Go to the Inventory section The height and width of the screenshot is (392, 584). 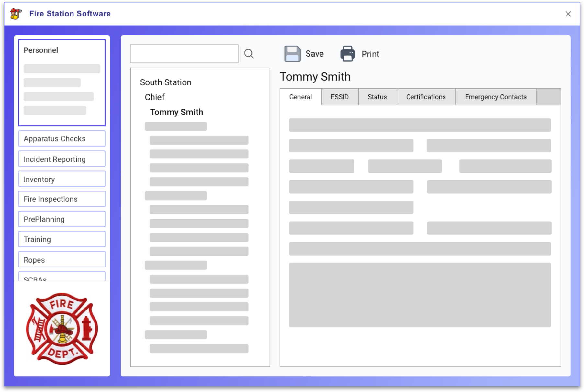point(62,179)
